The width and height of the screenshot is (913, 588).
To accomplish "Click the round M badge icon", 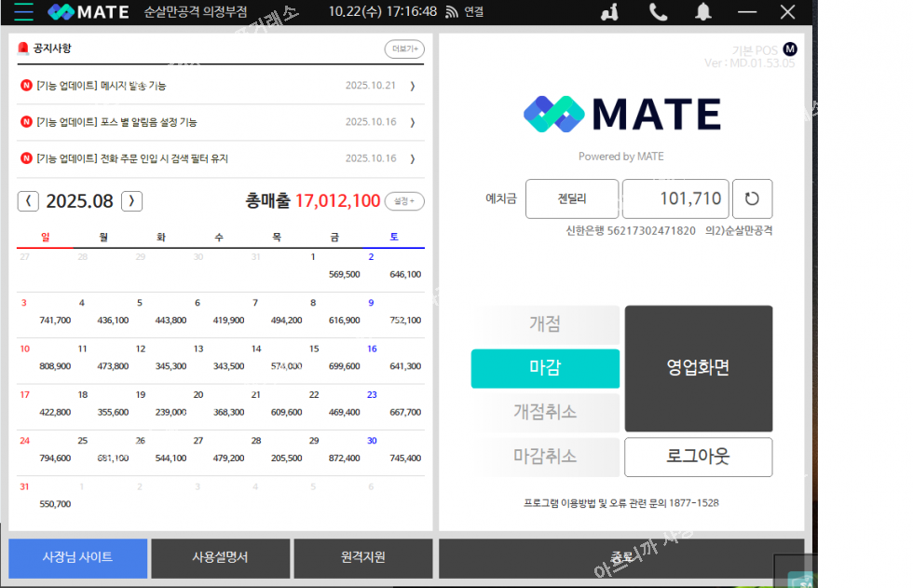I will point(790,49).
